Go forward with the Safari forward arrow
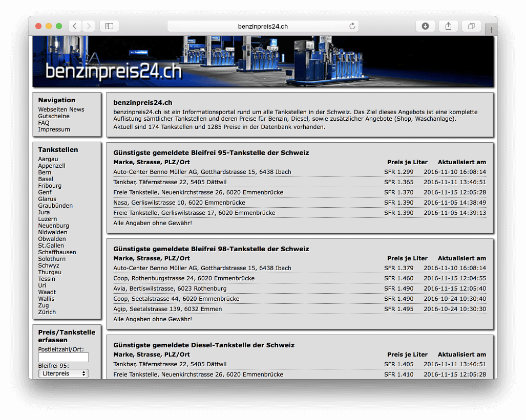Screen dimensions: 526x420 tap(89, 26)
